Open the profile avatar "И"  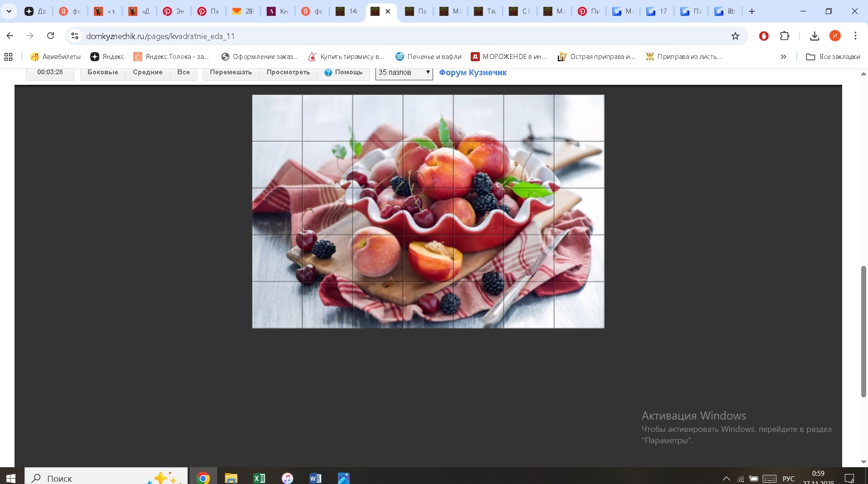click(x=835, y=36)
